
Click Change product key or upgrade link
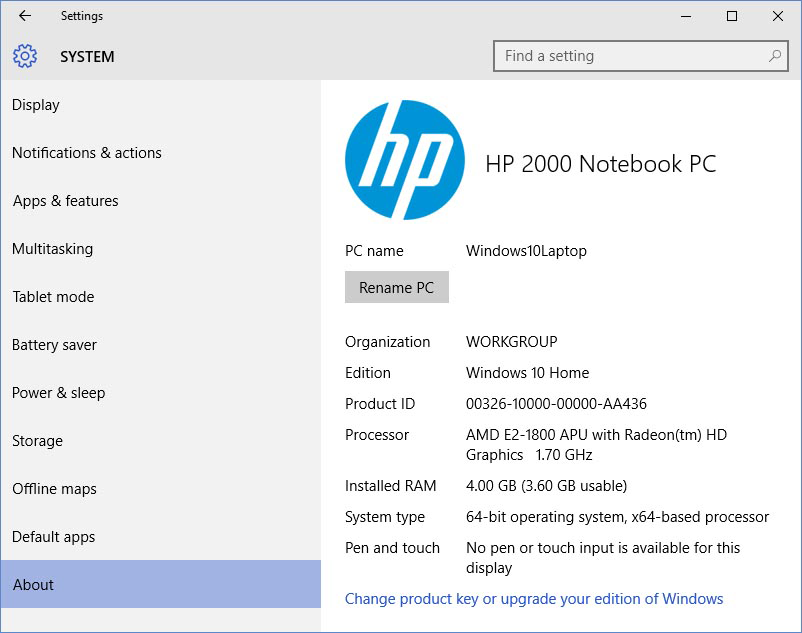[x=534, y=599]
